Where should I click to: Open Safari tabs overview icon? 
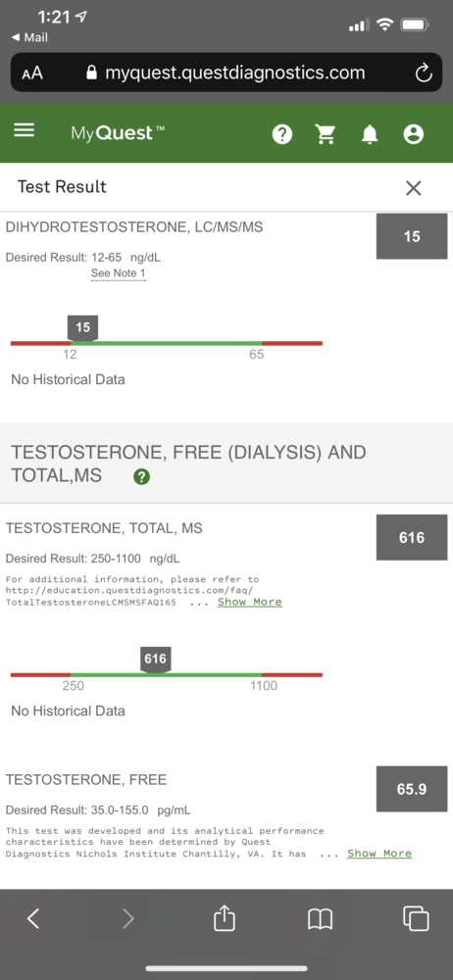[416, 918]
